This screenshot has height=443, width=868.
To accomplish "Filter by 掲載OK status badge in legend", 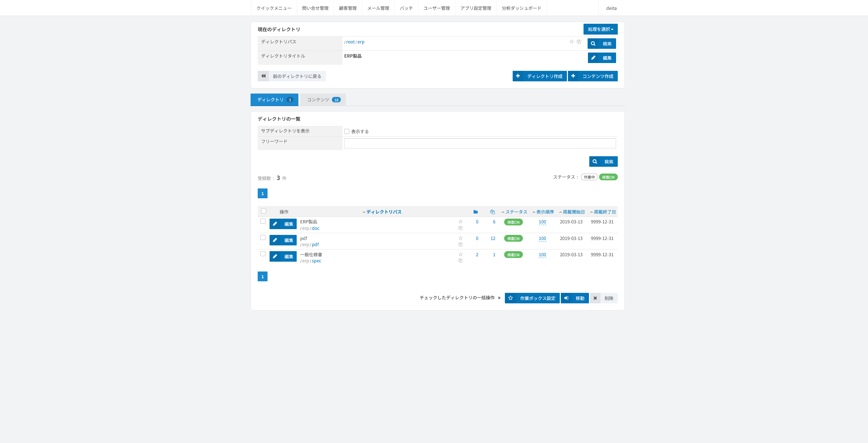I will point(608,177).
